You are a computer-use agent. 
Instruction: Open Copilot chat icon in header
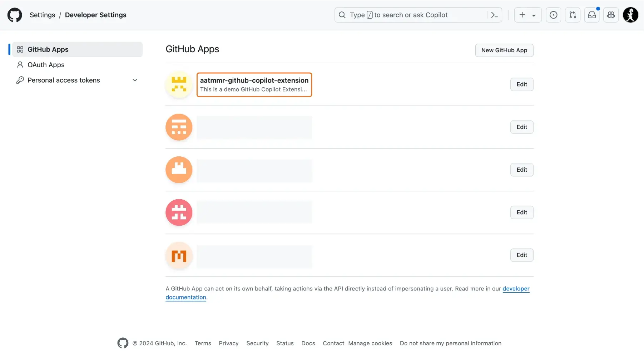click(611, 15)
